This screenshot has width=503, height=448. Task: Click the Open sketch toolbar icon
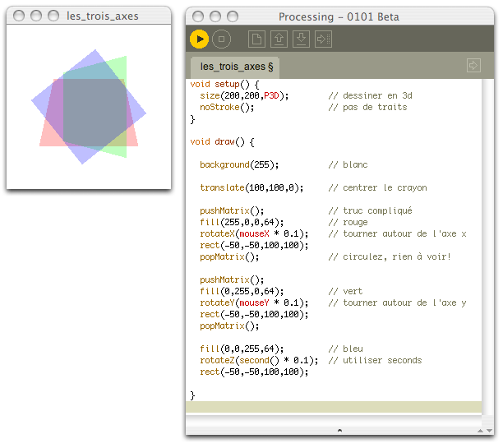coord(279,39)
